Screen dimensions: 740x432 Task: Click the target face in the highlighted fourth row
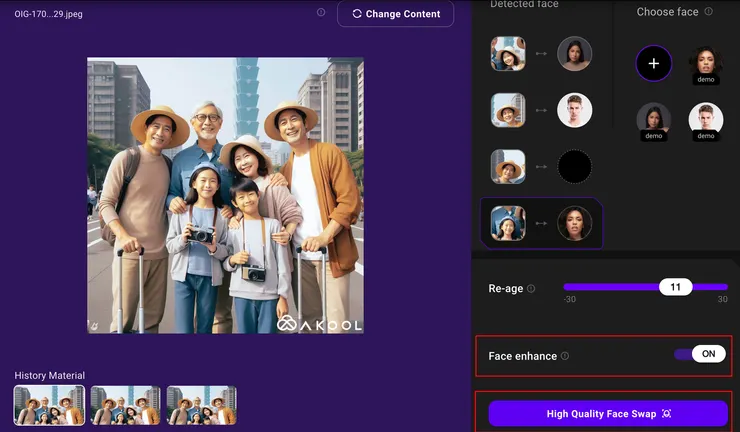tap(574, 223)
